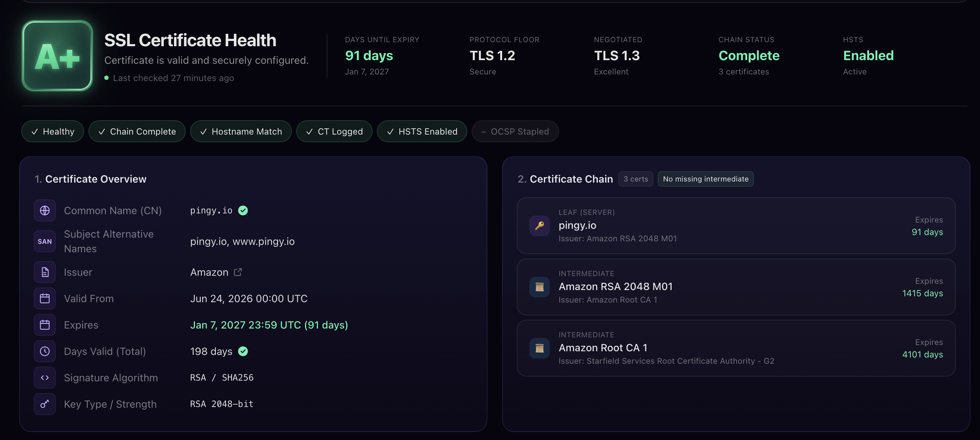Click the TLS 1.3 negotiated value
Viewport: 980px width, 440px height.
click(x=617, y=55)
